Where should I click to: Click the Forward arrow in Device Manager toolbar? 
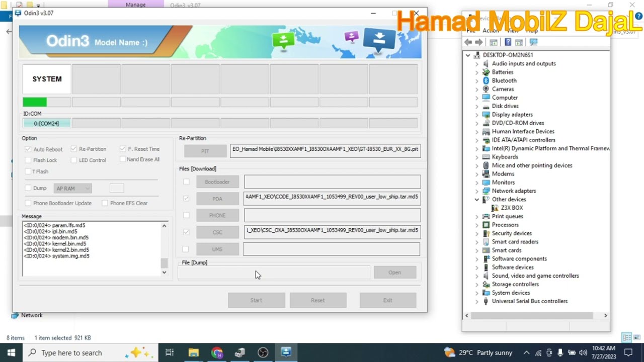point(478,42)
